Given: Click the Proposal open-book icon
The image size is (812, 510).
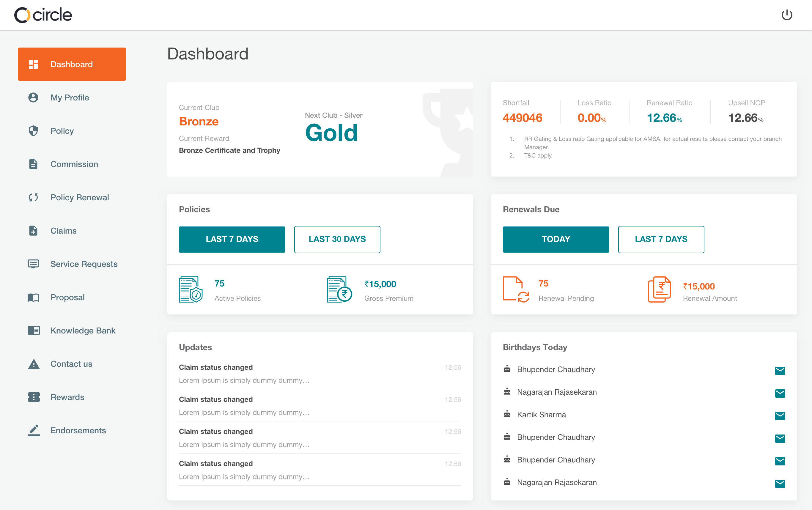Looking at the screenshot, I should pyautogui.click(x=33, y=297).
